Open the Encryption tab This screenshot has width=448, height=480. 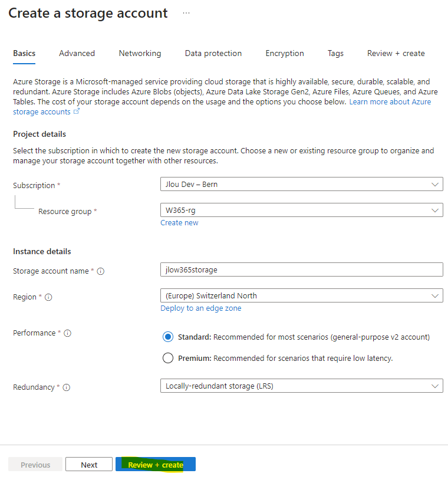(x=285, y=53)
